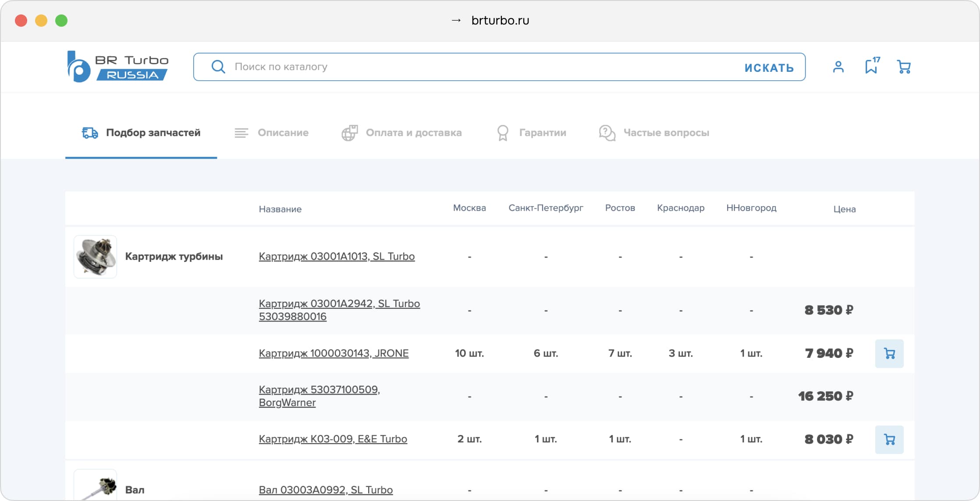The width and height of the screenshot is (980, 501).
Task: Click the Картридж турбины product thumbnail
Action: click(95, 257)
